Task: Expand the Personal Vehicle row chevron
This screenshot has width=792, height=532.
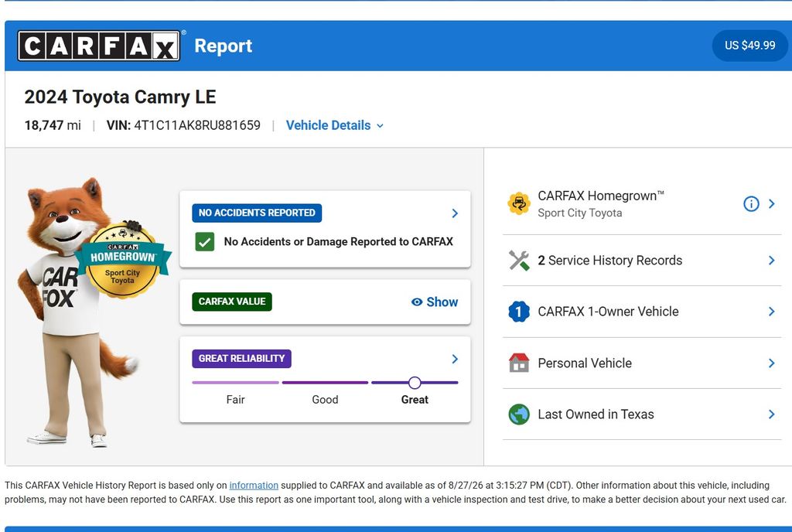Action: (772, 363)
